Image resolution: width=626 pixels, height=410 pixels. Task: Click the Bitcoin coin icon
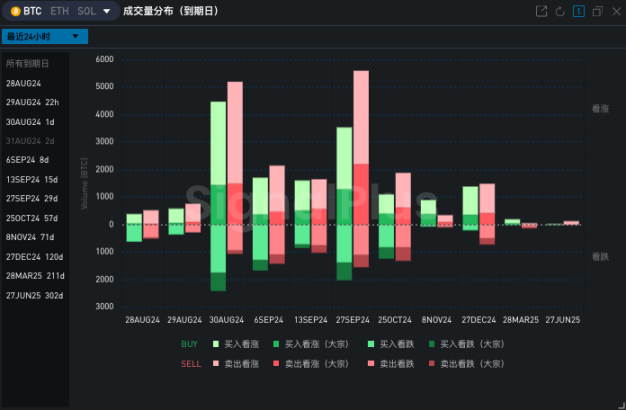tap(16, 11)
